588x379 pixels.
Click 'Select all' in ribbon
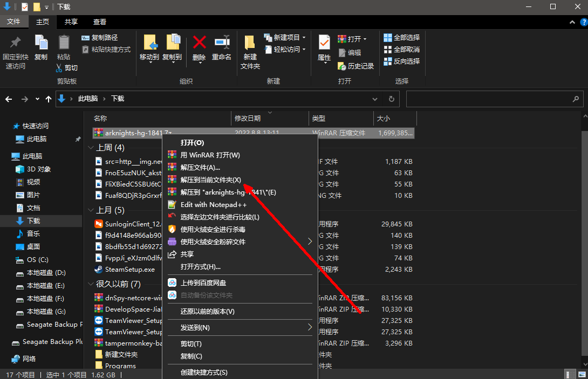tap(401, 38)
